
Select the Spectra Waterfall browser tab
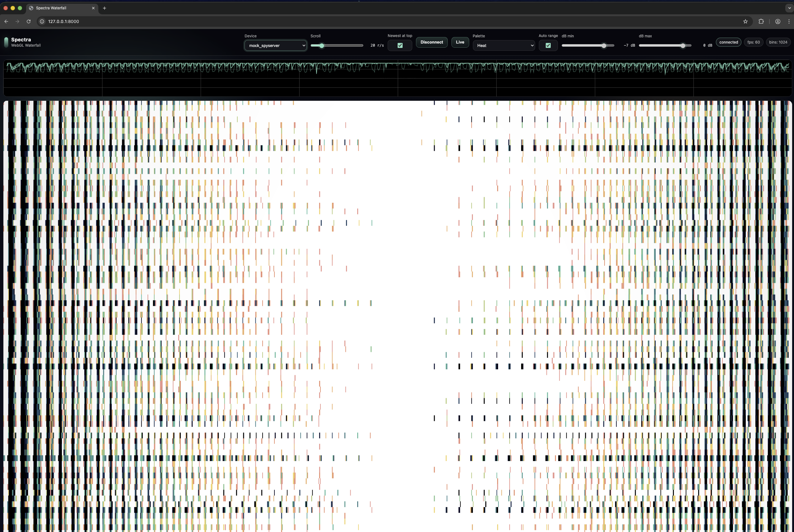[x=54, y=8]
